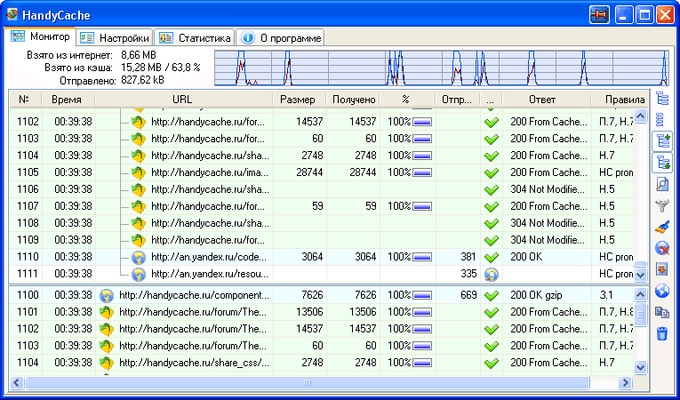This screenshot has height=400, width=680.
Task: Click the orange down-arrow icon
Action: (662, 269)
